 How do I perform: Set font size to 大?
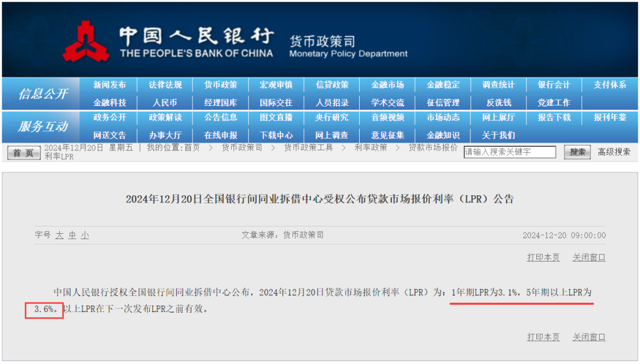click(x=60, y=235)
